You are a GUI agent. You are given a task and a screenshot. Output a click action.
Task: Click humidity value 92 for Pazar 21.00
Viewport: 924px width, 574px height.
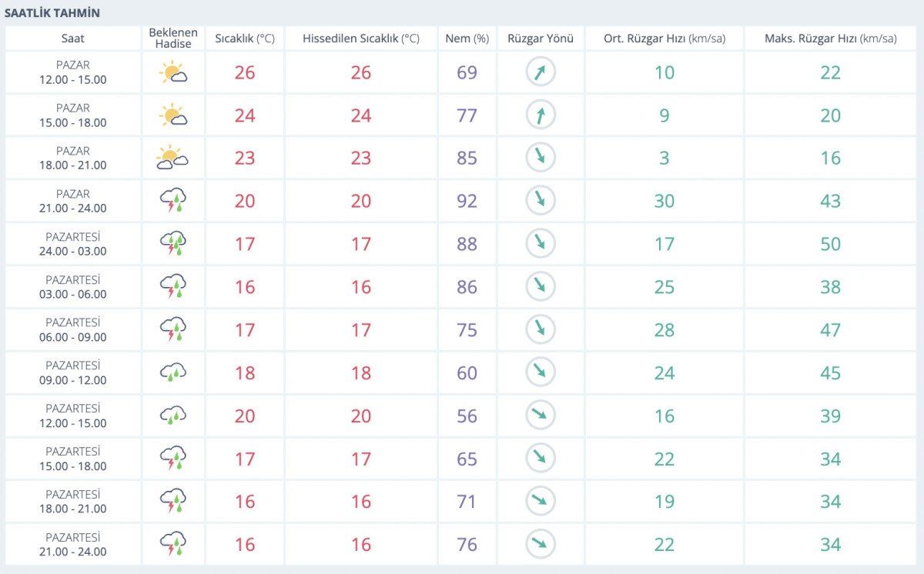point(467,202)
